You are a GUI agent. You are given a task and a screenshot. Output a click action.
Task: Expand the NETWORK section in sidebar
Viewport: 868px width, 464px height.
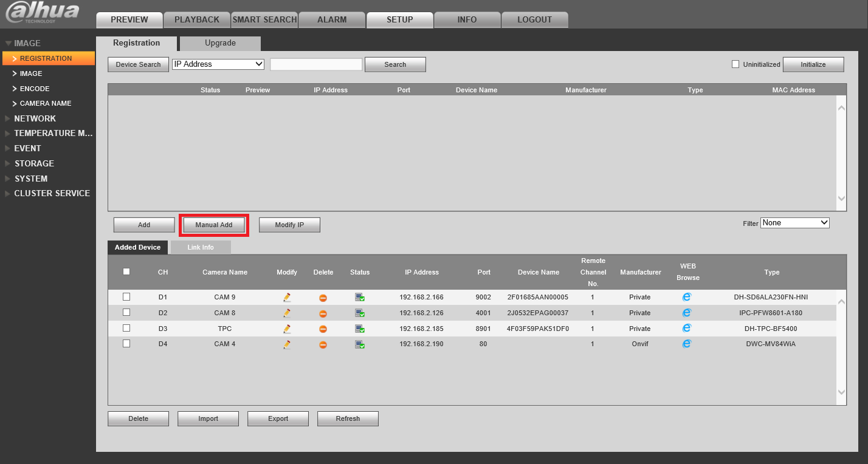tap(35, 118)
